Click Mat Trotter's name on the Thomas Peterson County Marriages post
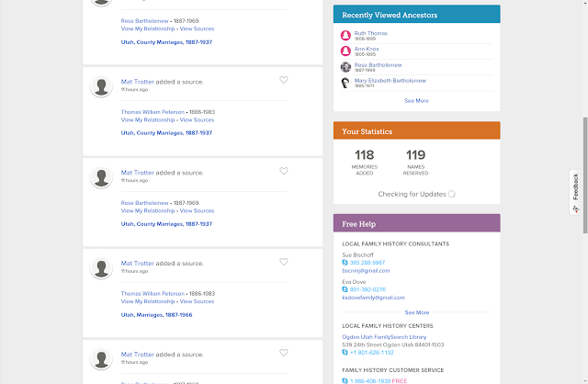Screen dimensions: 588x384 click(x=137, y=82)
